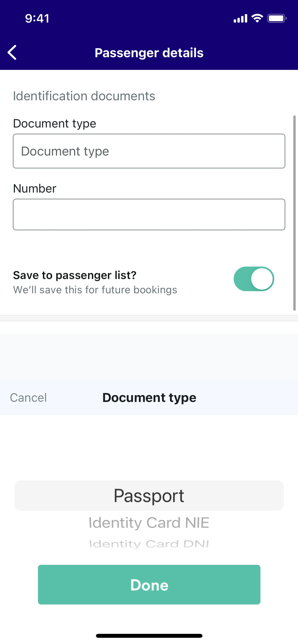Choose Identity Card NIE option
Viewport: 298px width, 644px height.
pyautogui.click(x=149, y=523)
